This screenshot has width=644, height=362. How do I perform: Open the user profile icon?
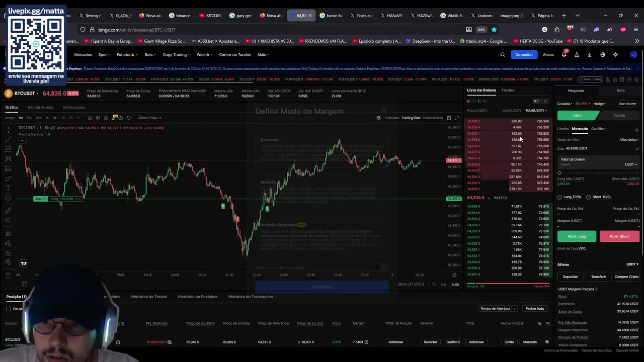click(577, 54)
